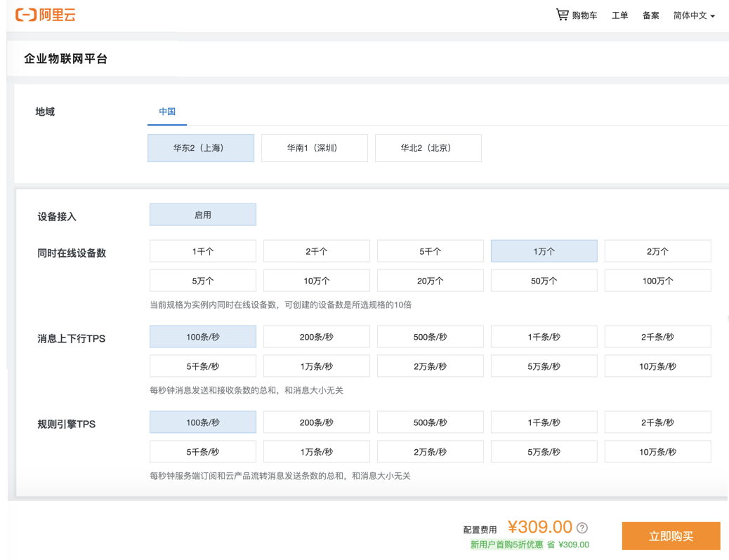The width and height of the screenshot is (729, 560).
Task: Set 消息上下行TPS to 2千条/秒
Action: pos(658,337)
